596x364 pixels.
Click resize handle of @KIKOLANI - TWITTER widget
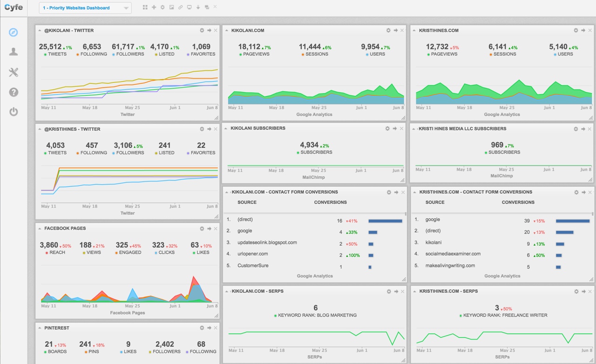(217, 118)
